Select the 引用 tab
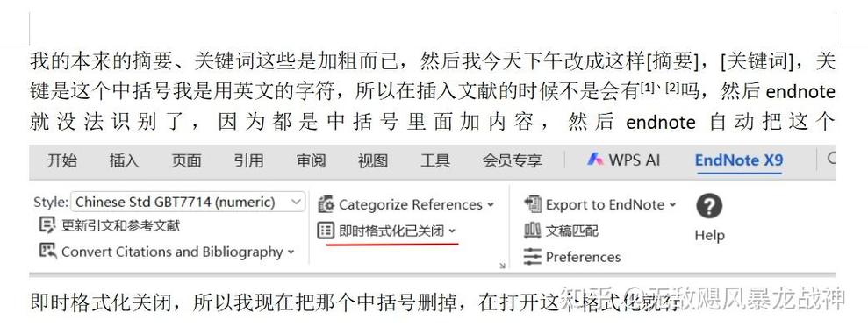This screenshot has height=334, width=868. tap(248, 161)
